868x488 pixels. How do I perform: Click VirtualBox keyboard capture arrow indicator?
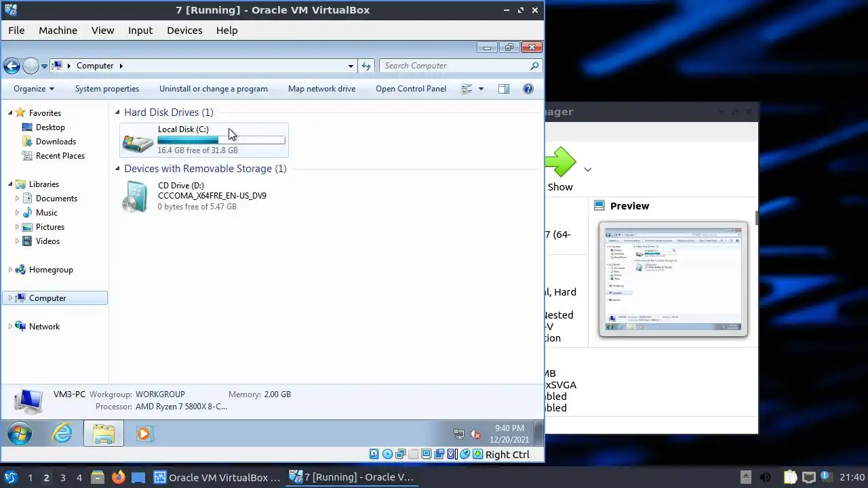click(477, 454)
